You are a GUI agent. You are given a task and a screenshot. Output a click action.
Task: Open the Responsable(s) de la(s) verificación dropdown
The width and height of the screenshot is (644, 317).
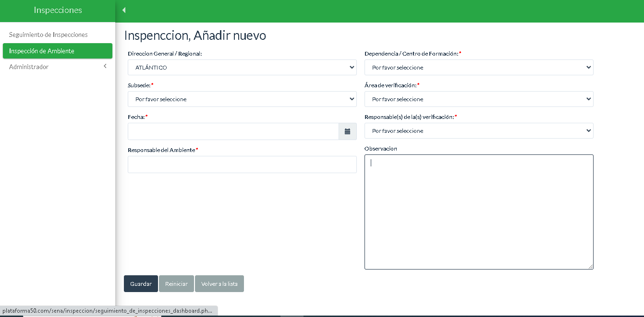pos(478,131)
